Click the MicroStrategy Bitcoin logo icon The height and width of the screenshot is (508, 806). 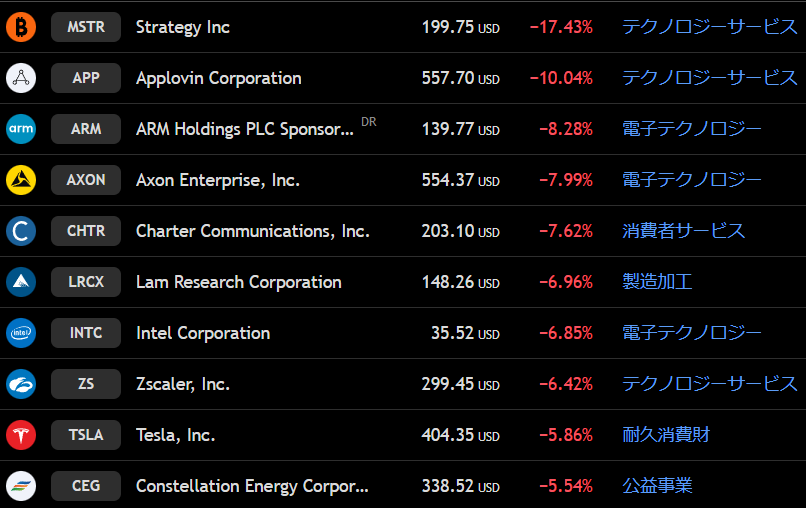(x=21, y=27)
